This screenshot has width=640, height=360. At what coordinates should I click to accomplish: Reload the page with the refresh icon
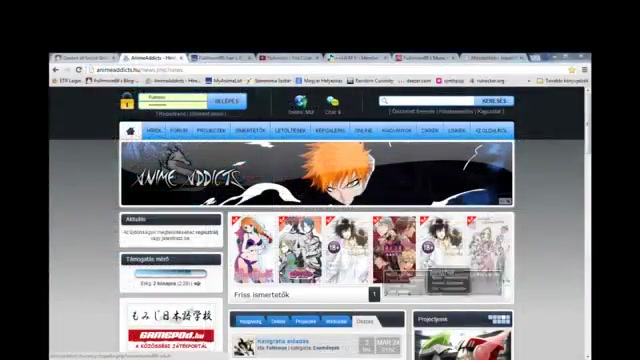pos(79,70)
